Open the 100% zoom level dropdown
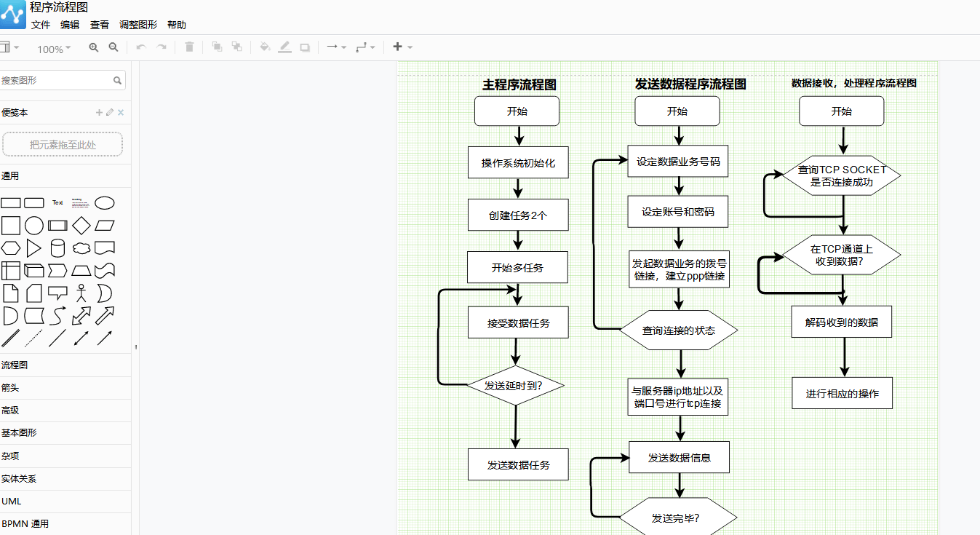980x535 pixels. (54, 49)
